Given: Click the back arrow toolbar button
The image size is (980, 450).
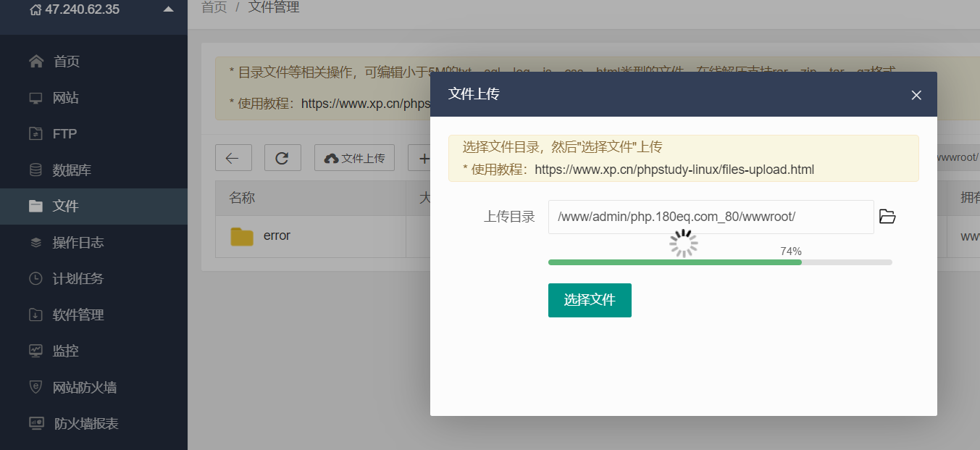Looking at the screenshot, I should click(233, 158).
